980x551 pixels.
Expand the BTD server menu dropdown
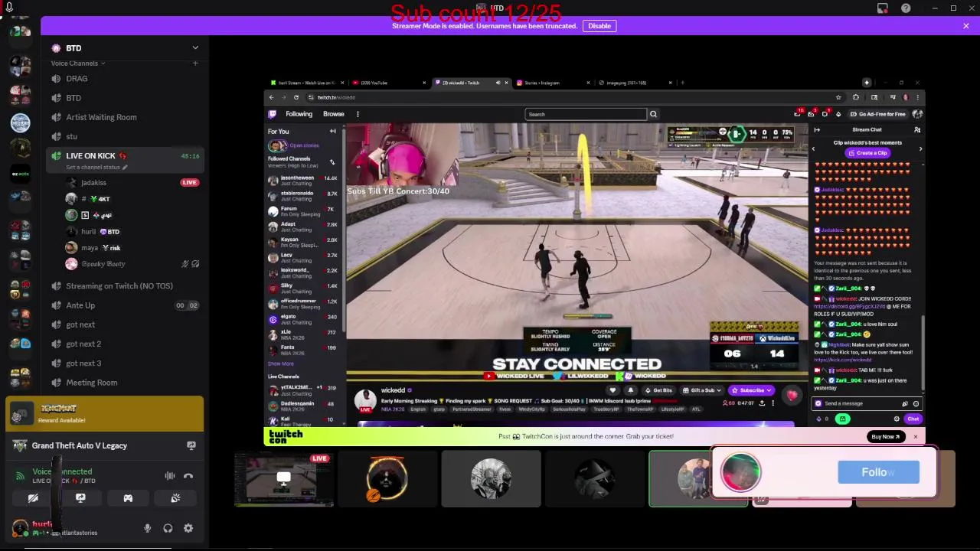(x=195, y=47)
